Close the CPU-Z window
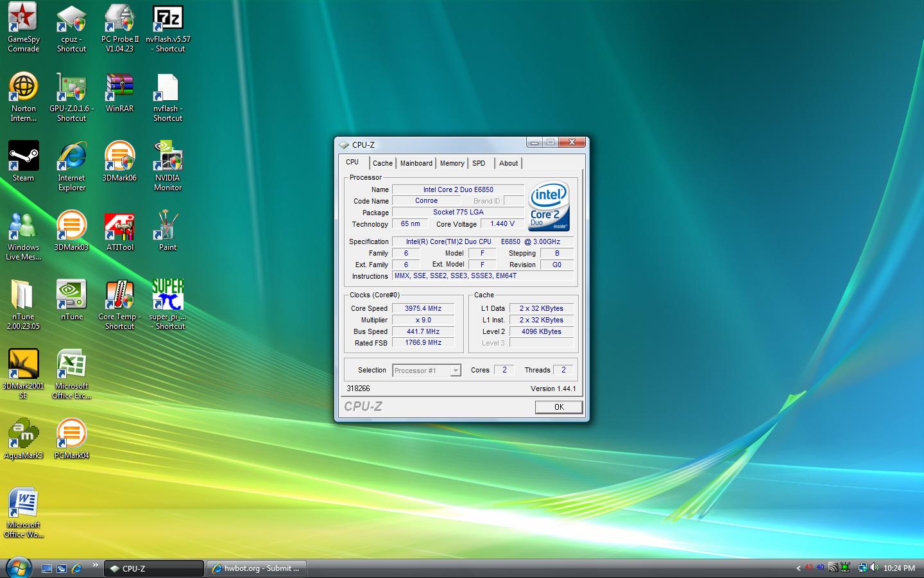Screen dimensions: 924x578 pyautogui.click(x=571, y=143)
